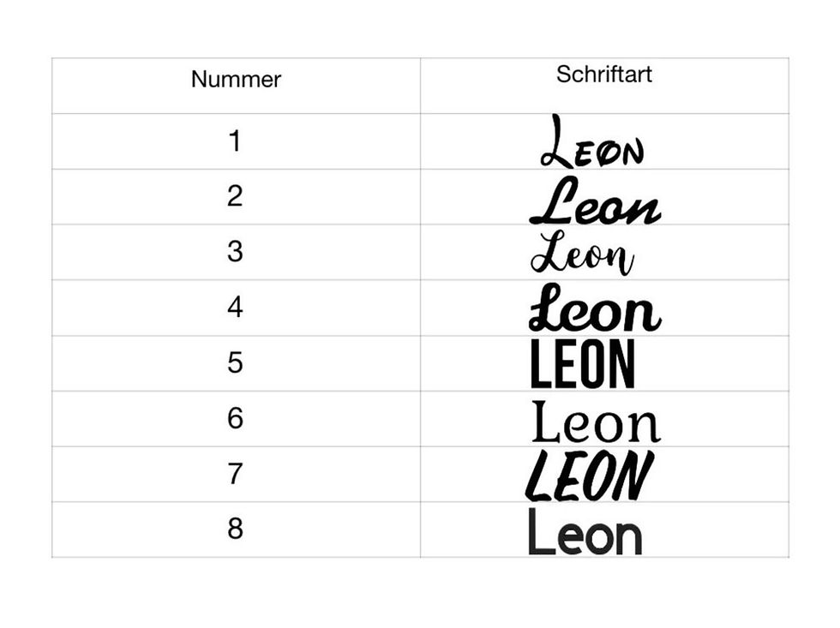Image resolution: width=840 pixels, height=628 pixels.
Task: Choose number 6 in the Nummer column
Action: 236,418
